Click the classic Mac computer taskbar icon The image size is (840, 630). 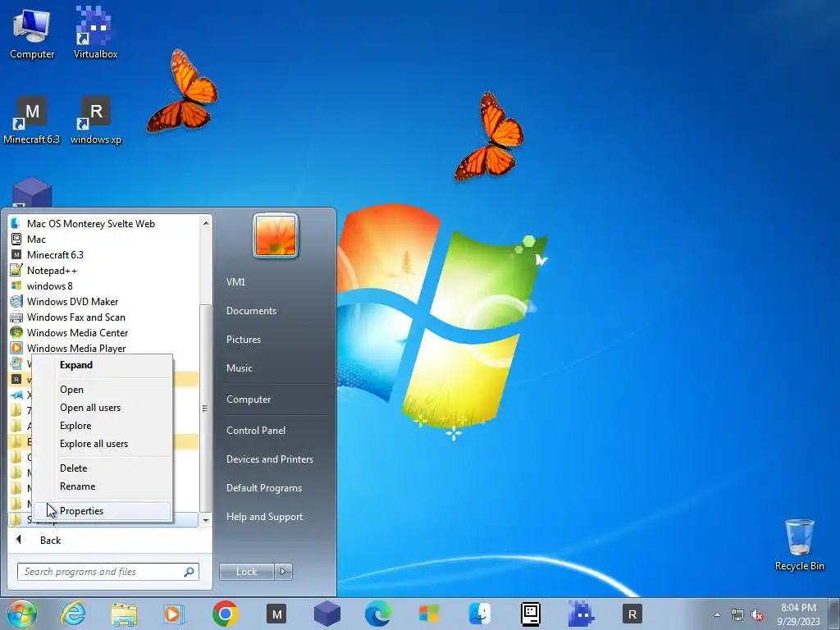tap(531, 614)
